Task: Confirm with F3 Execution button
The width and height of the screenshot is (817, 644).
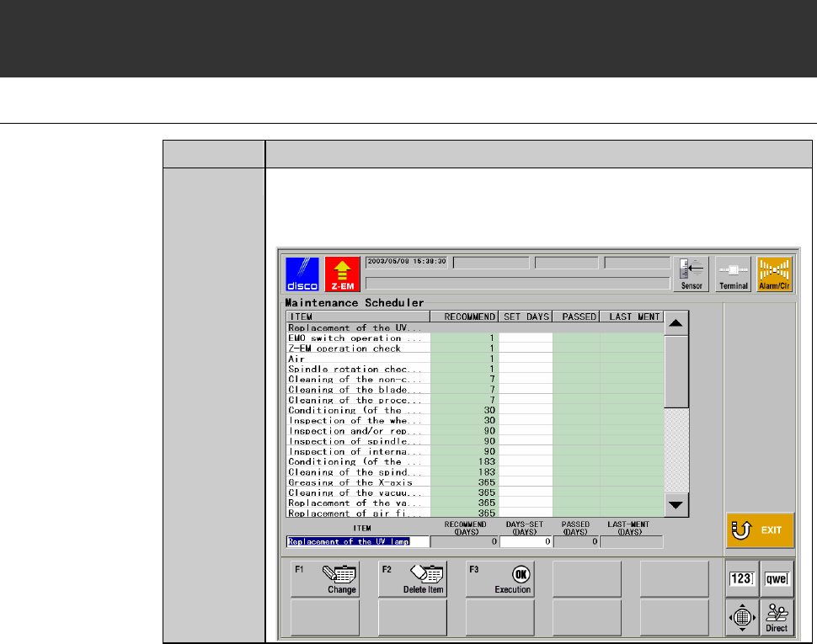Action: (499, 579)
